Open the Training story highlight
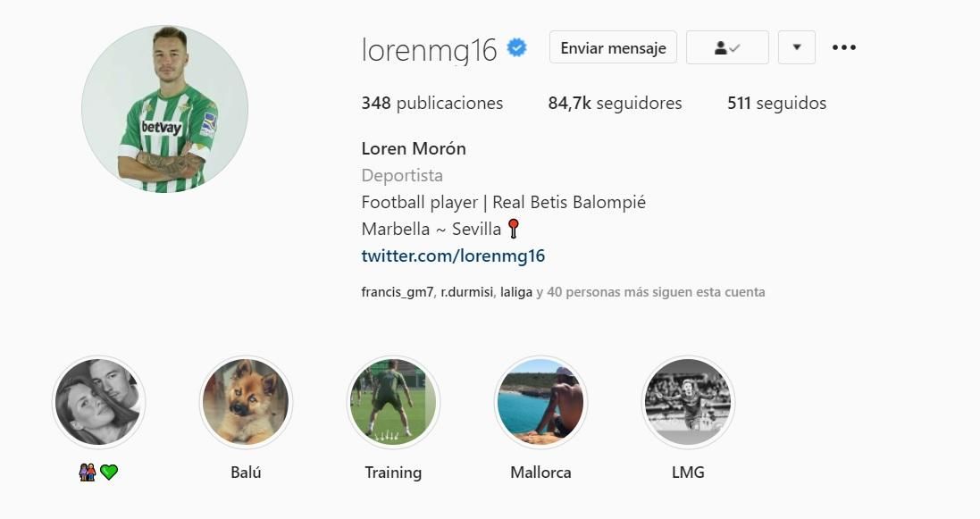 tap(393, 402)
